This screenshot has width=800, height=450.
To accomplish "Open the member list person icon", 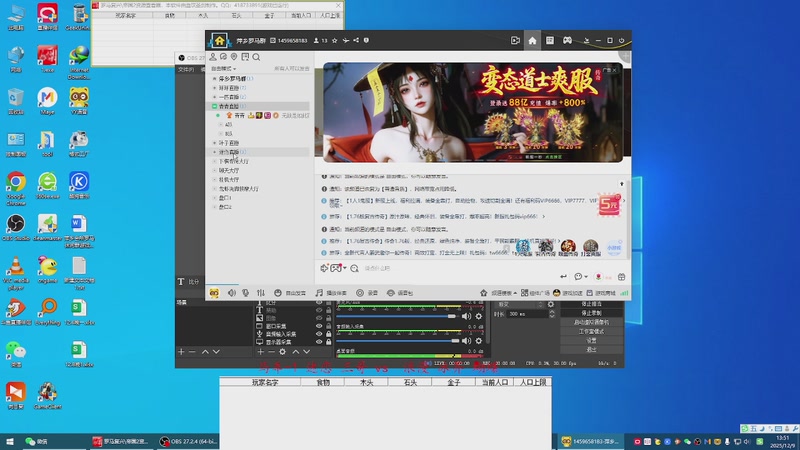I will 213,57.
